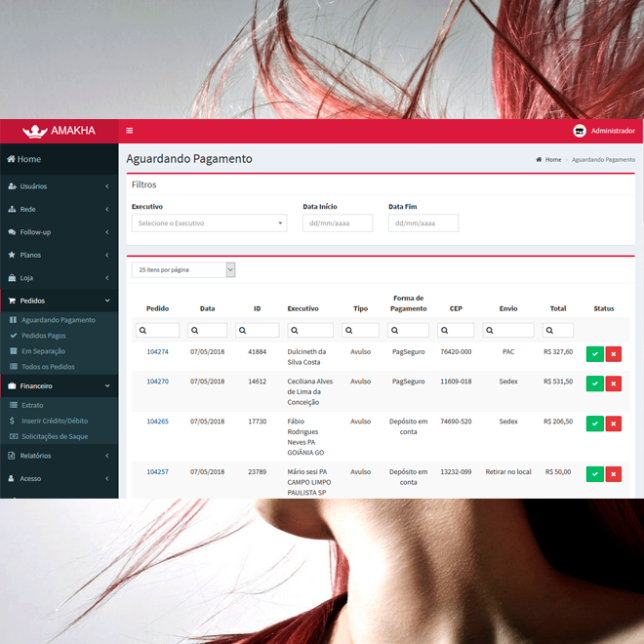Approve order 104270 with green check
The width and height of the screenshot is (644, 644).
[594, 384]
